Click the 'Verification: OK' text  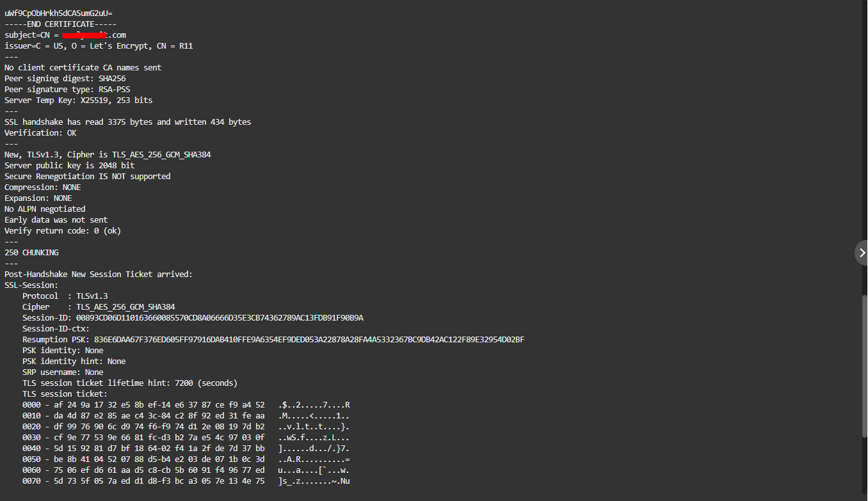[40, 132]
